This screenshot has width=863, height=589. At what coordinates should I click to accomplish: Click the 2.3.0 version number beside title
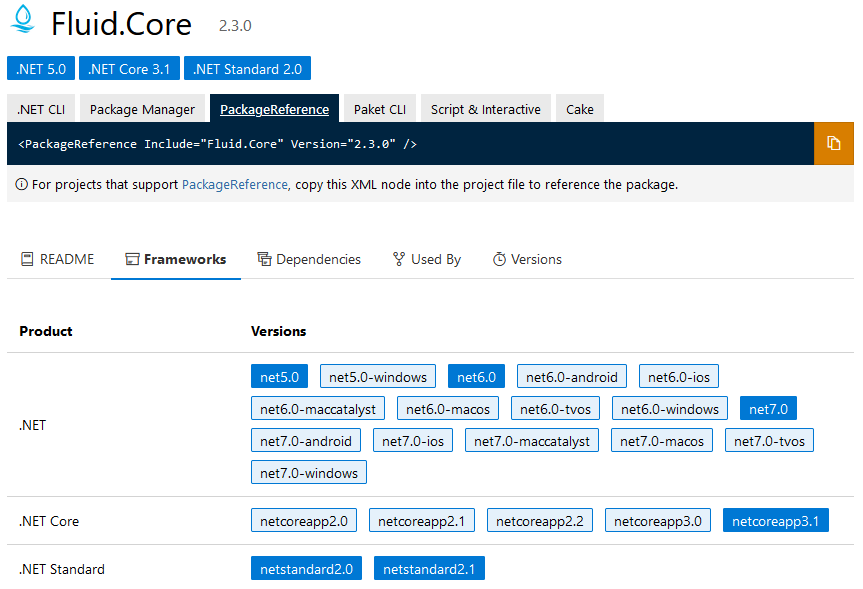pyautogui.click(x=235, y=26)
